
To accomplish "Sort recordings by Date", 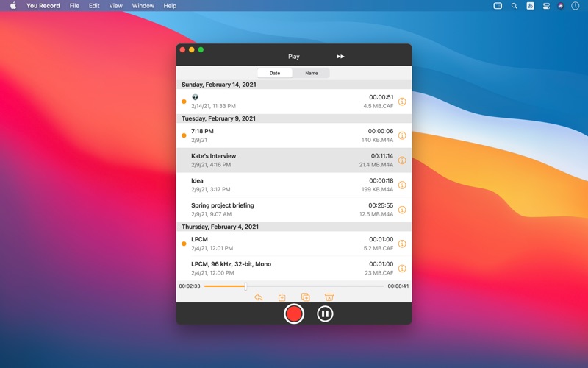I will click(275, 74).
